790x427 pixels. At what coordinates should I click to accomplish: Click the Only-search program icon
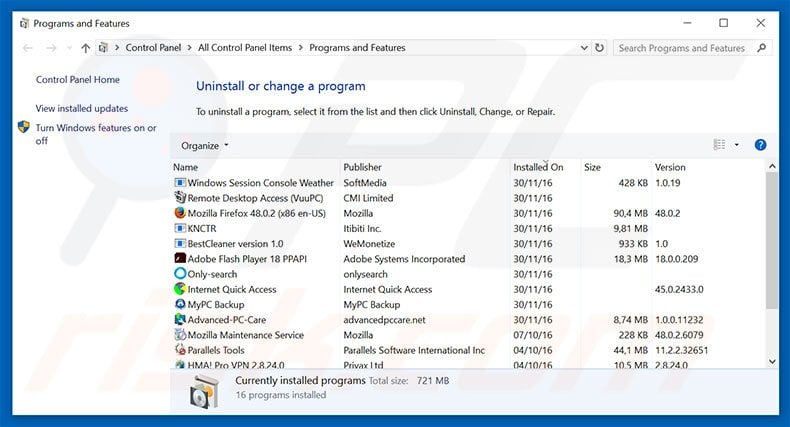click(x=180, y=273)
